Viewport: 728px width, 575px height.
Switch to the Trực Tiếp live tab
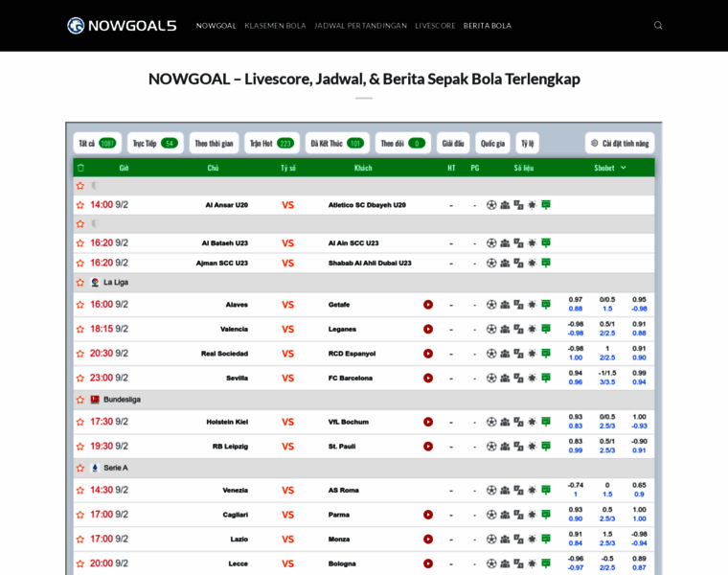[x=155, y=143]
